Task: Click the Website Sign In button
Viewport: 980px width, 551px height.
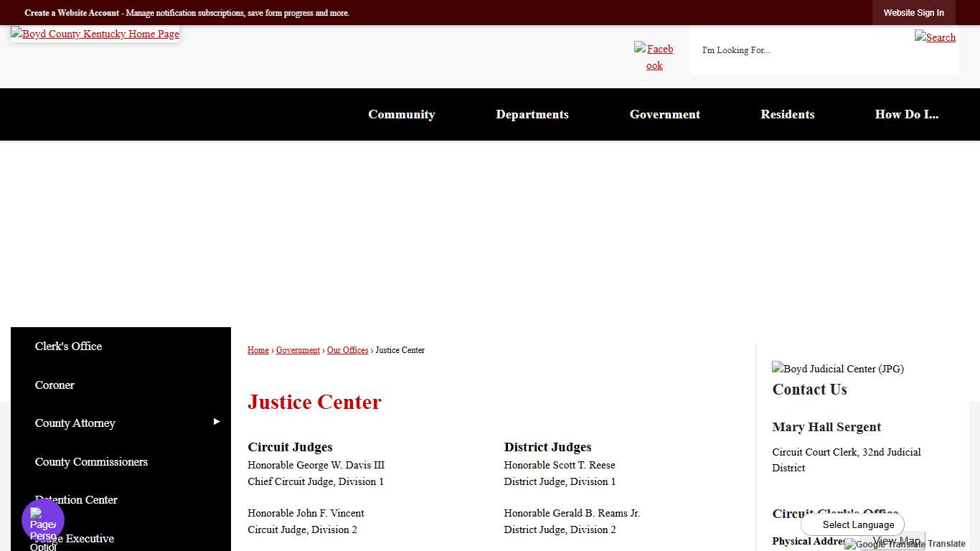Action: tap(913, 12)
